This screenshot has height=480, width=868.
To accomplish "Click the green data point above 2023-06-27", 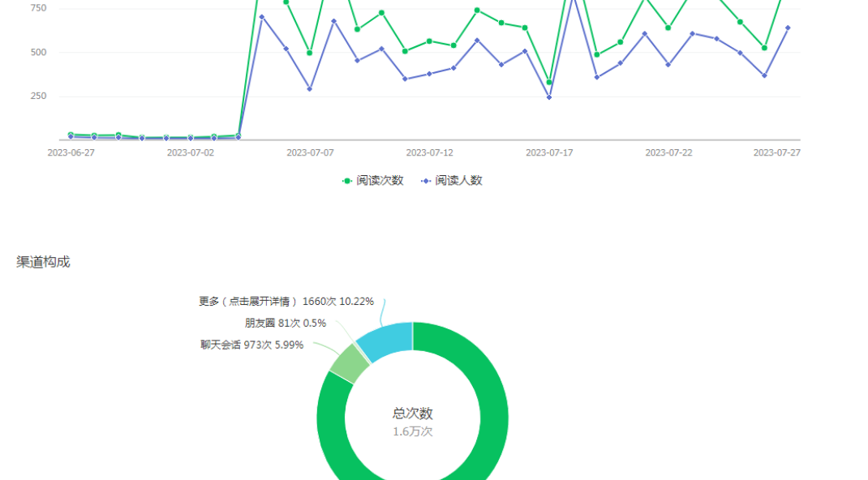I will click(x=71, y=135).
